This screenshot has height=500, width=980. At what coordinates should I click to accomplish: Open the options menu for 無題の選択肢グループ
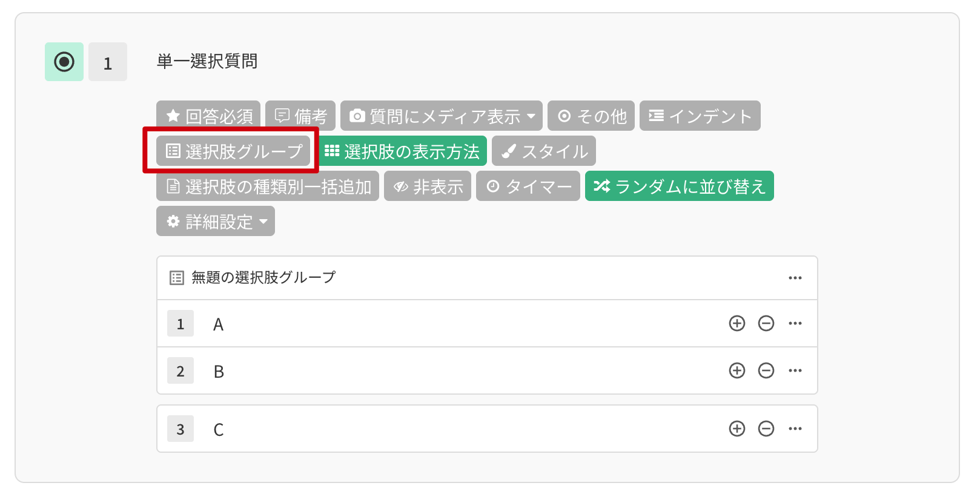(x=796, y=278)
